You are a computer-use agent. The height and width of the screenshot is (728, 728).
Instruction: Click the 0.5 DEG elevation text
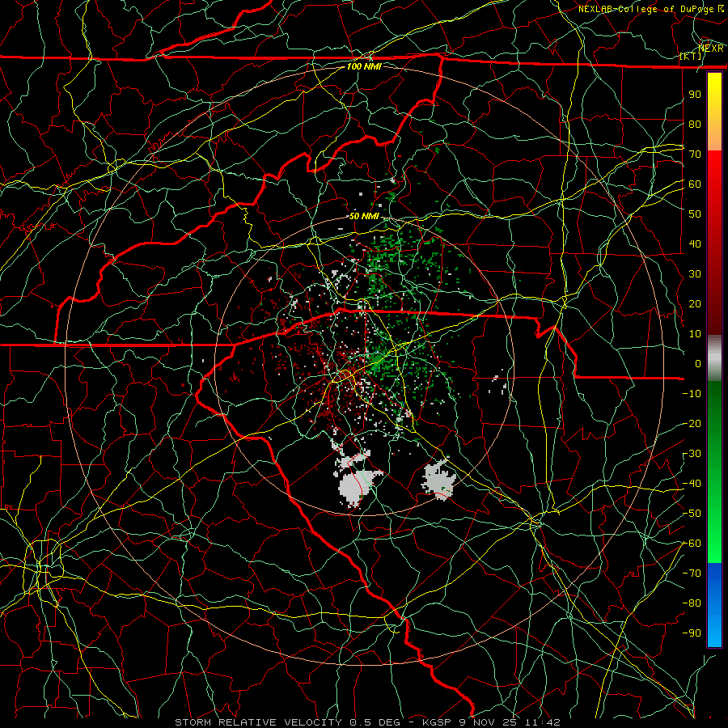click(x=374, y=722)
